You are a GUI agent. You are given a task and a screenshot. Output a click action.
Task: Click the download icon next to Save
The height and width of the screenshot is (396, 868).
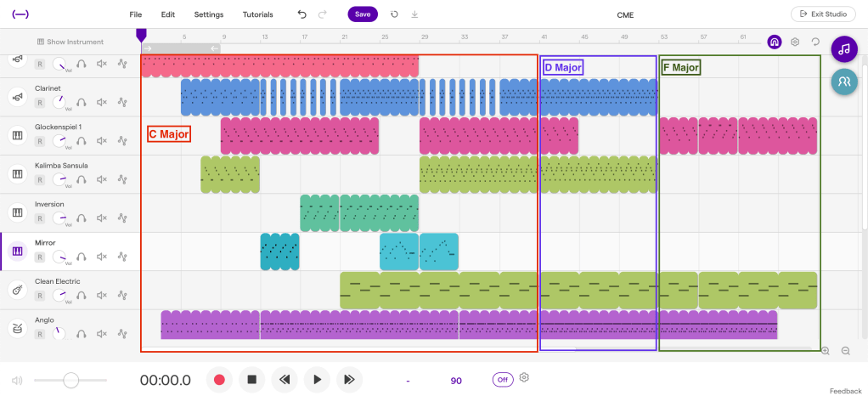coord(414,14)
